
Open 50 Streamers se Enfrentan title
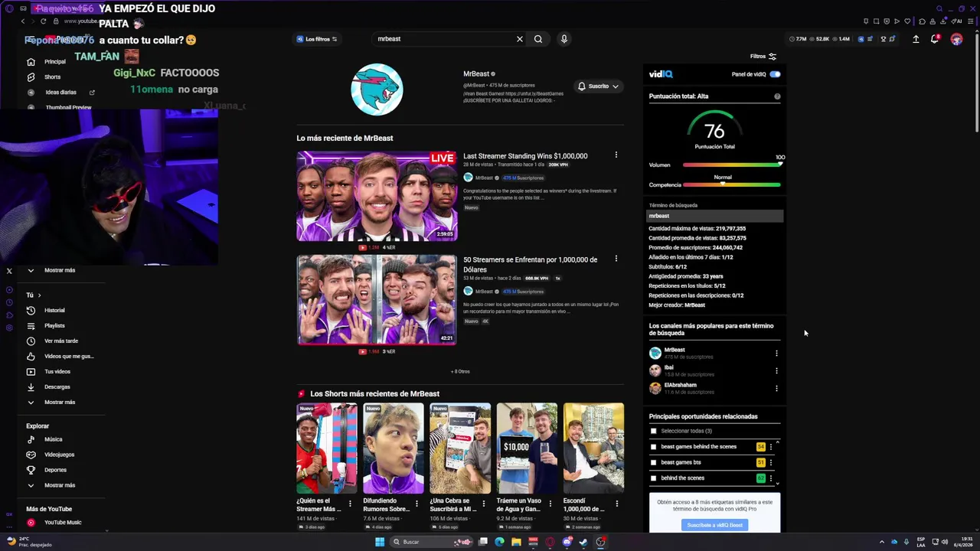click(x=530, y=265)
